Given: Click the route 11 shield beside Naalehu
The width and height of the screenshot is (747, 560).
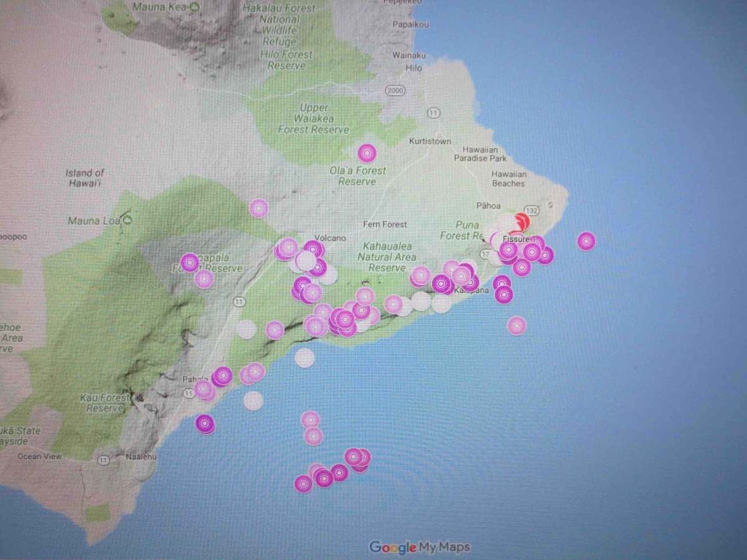Looking at the screenshot, I should click(103, 460).
